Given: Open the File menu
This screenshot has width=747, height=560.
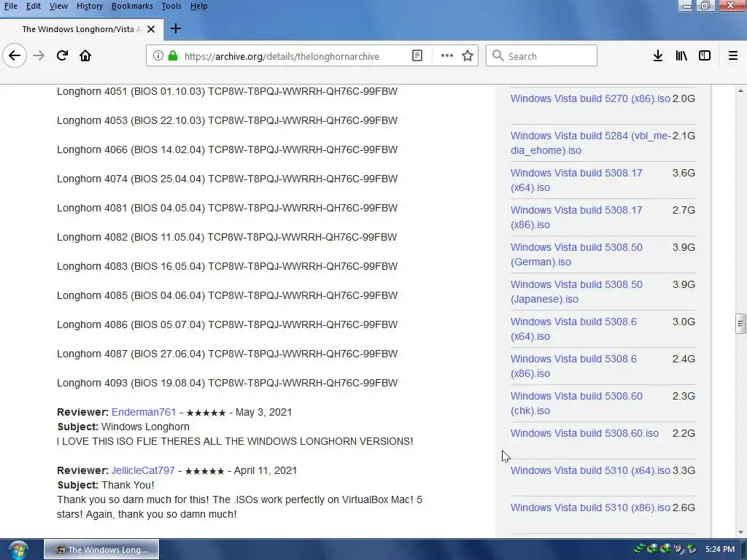Looking at the screenshot, I should pyautogui.click(x=10, y=6).
